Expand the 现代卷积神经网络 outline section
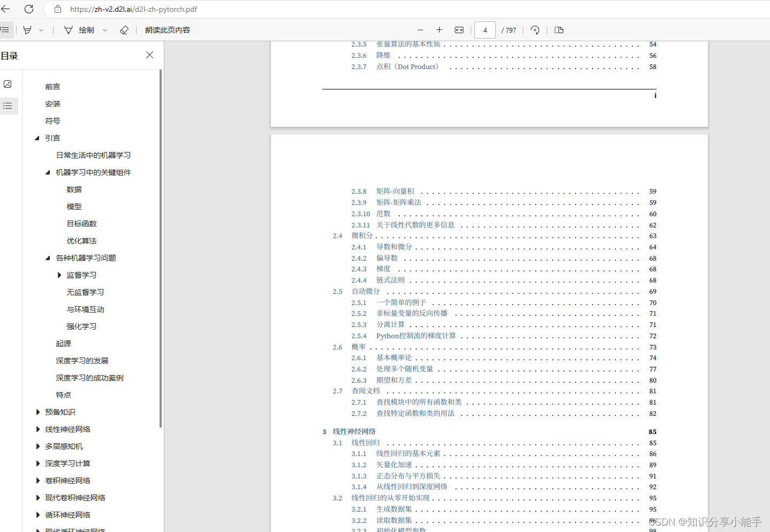 (x=37, y=498)
